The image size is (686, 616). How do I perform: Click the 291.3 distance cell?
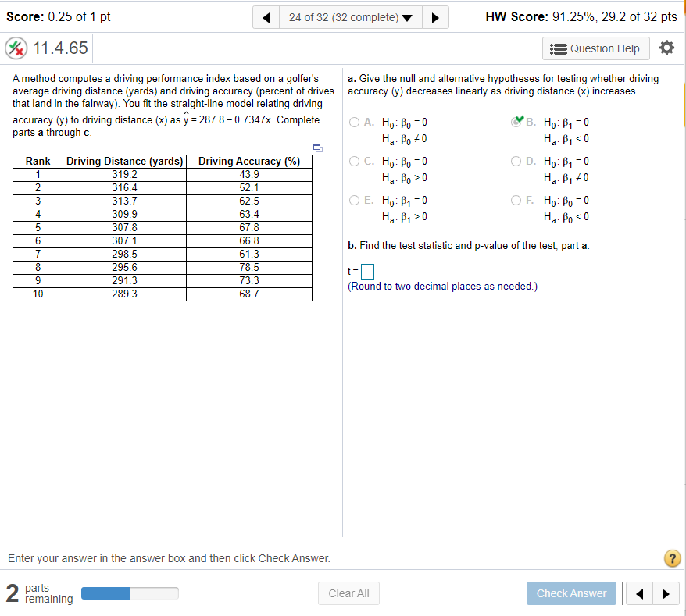[x=125, y=281]
